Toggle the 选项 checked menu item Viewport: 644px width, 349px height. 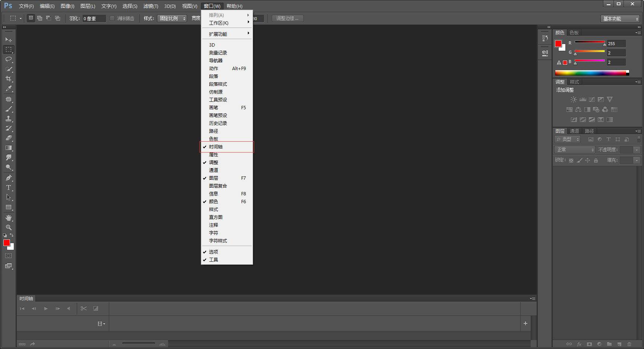(x=227, y=252)
